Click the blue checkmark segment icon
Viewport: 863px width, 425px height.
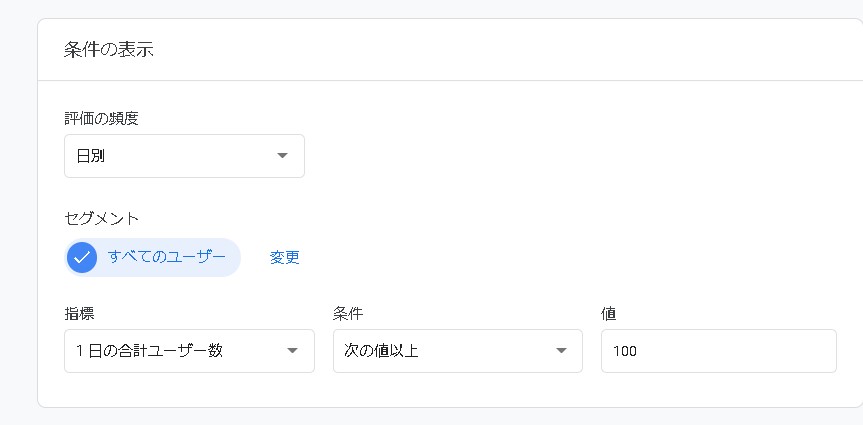tap(82, 258)
